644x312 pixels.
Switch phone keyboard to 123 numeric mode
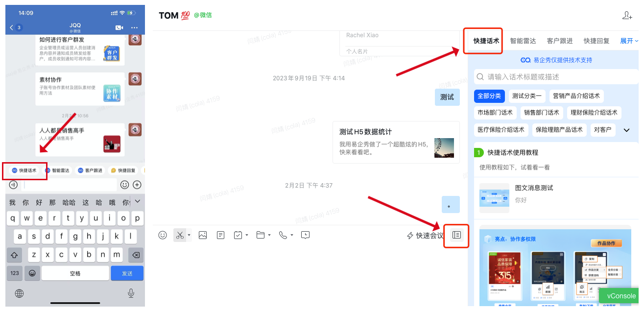click(x=15, y=273)
